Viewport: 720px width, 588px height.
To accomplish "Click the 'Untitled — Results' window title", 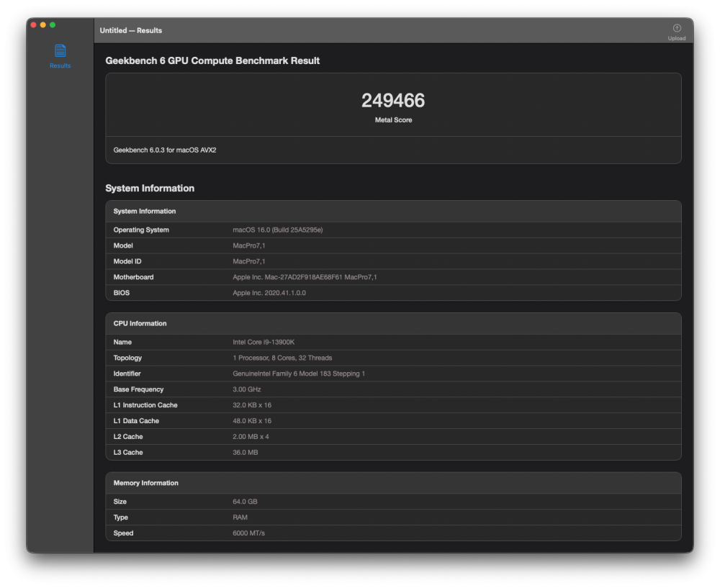I will coord(131,30).
